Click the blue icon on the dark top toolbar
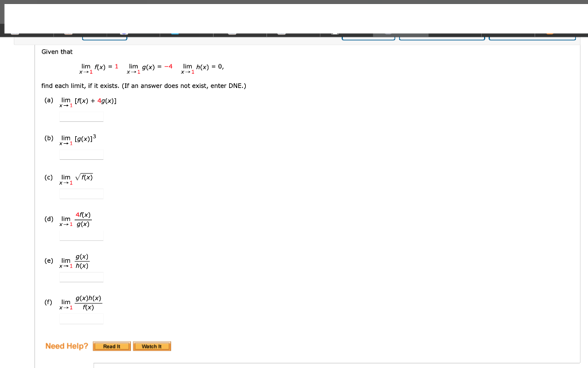The height and width of the screenshot is (368, 588). tap(173, 34)
